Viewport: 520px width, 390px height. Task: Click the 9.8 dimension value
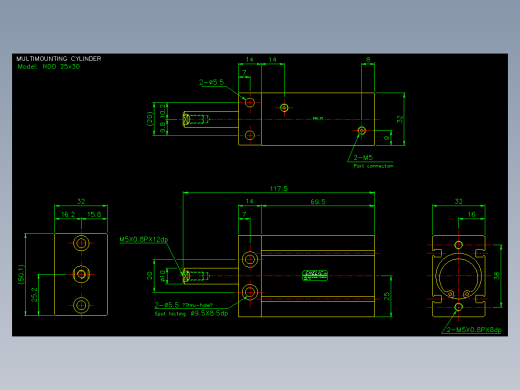tap(163, 127)
